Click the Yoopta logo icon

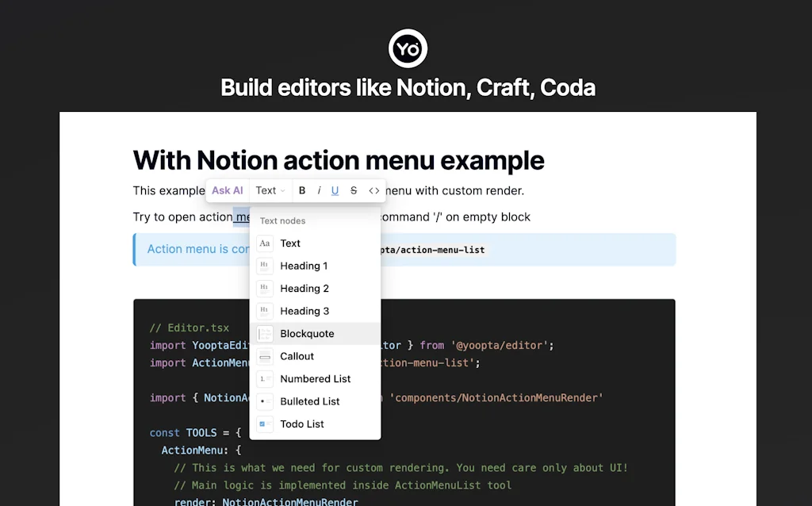[408, 49]
